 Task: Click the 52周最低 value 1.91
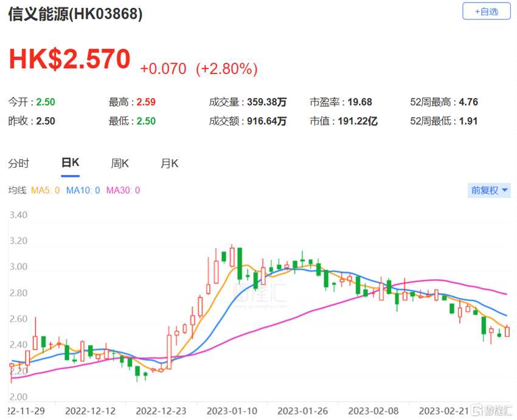[468, 121]
